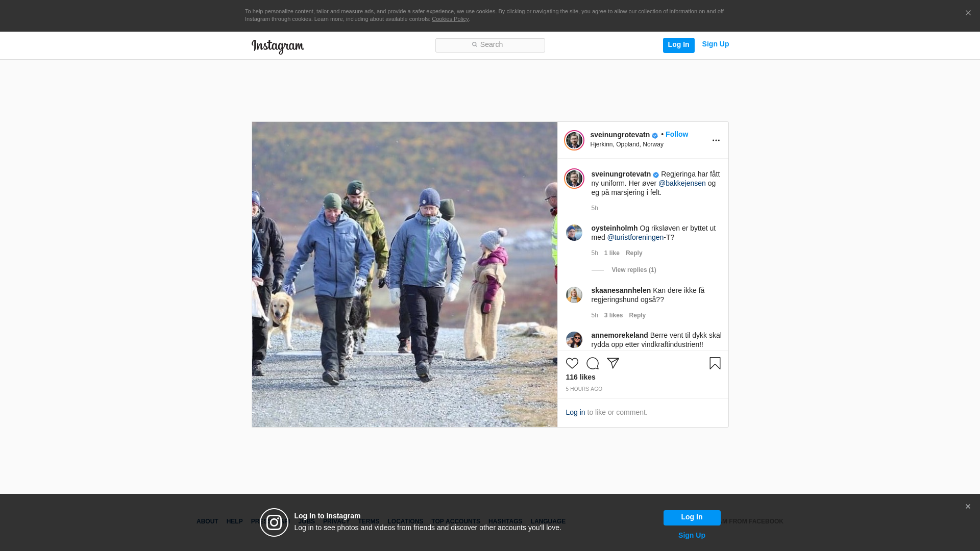Click the share paper plane icon

coord(612,363)
